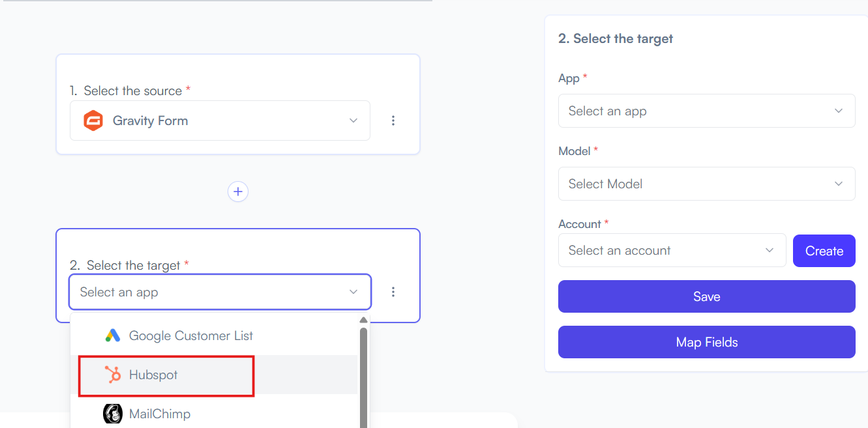Click the Map Fields button
This screenshot has height=428, width=868.
coord(706,342)
